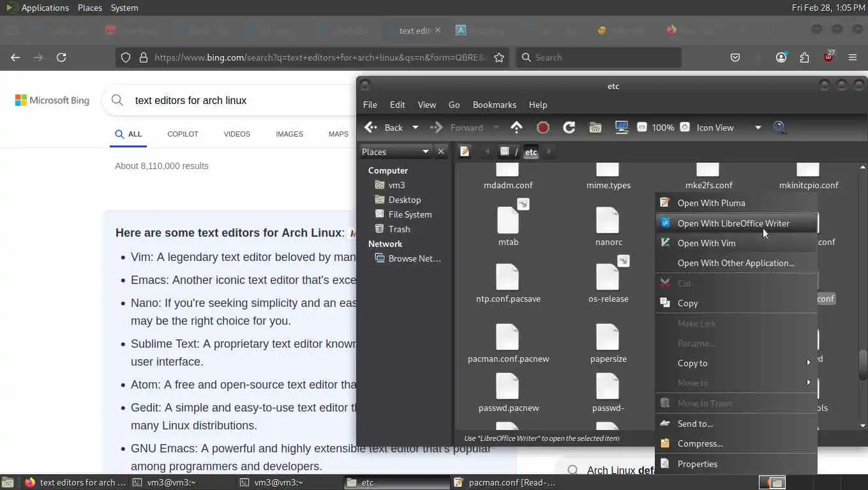Go up to parent folder in file manager

click(x=516, y=128)
